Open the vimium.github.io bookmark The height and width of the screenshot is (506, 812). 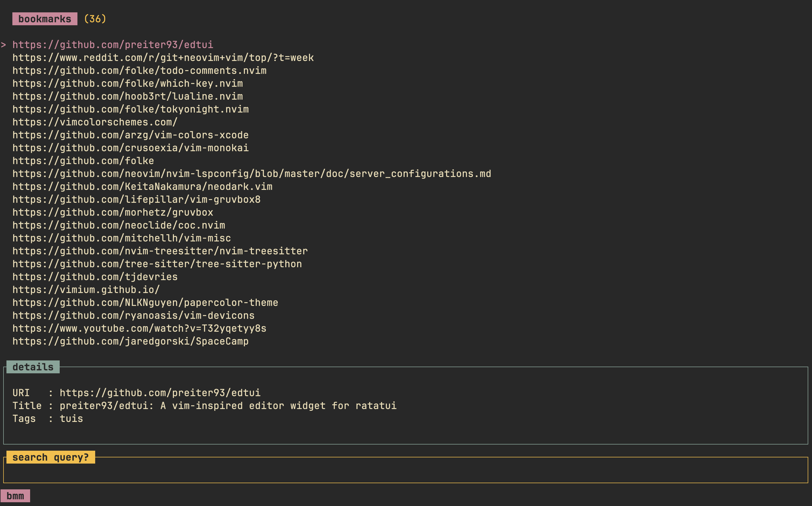coord(86,290)
